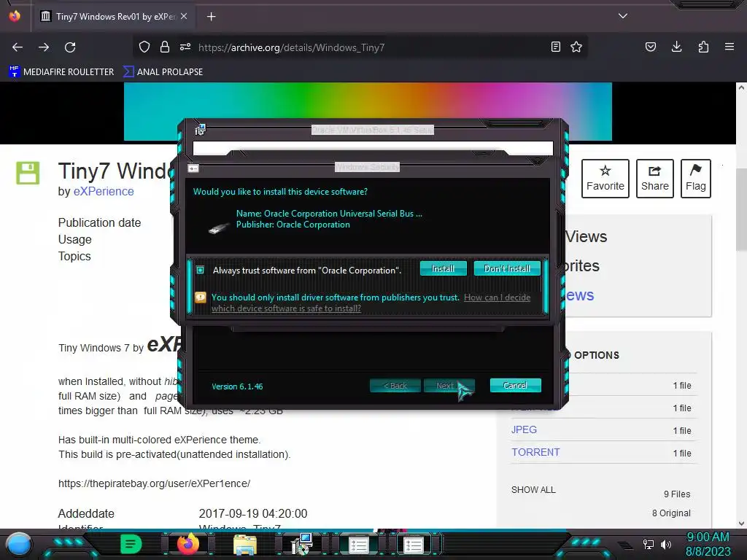
Task: Open eXPerience author link
Action: pyautogui.click(x=104, y=192)
